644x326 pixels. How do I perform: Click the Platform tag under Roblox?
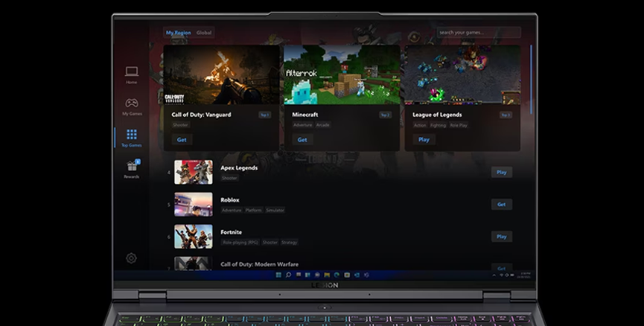[253, 210]
